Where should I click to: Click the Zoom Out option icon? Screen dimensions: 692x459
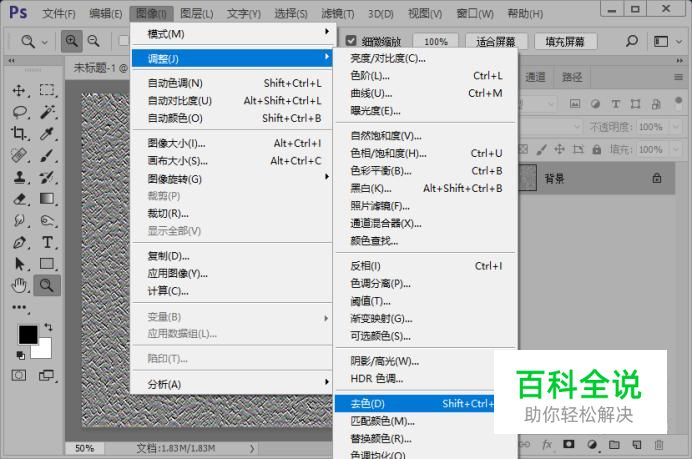coord(94,41)
